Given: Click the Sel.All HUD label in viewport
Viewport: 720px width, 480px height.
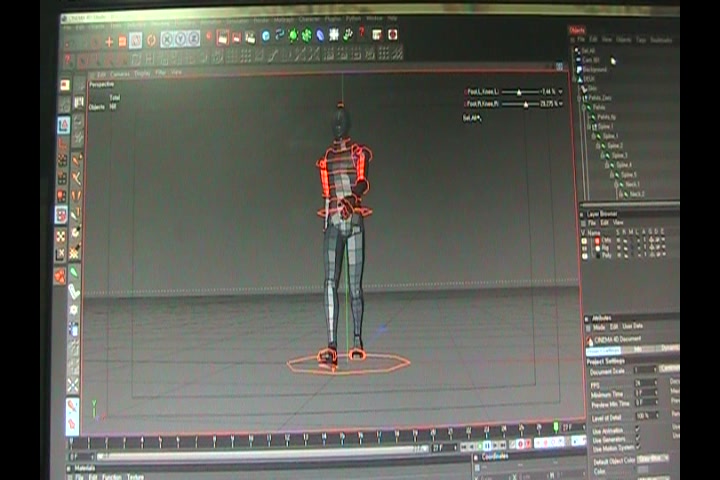Looking at the screenshot, I should click(470, 118).
